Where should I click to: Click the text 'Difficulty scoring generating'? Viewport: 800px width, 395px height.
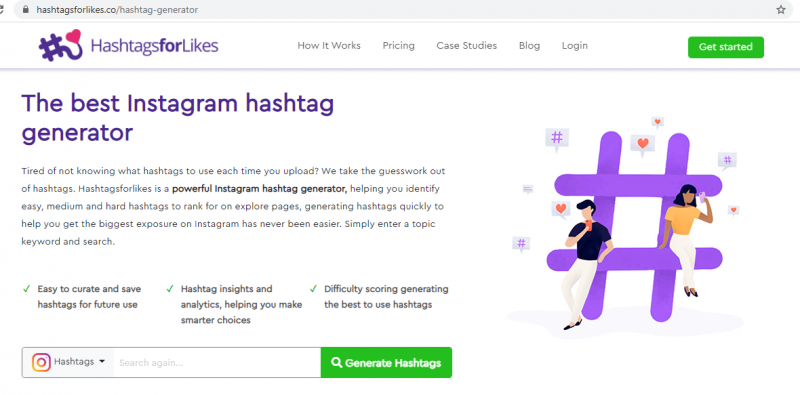(386, 289)
